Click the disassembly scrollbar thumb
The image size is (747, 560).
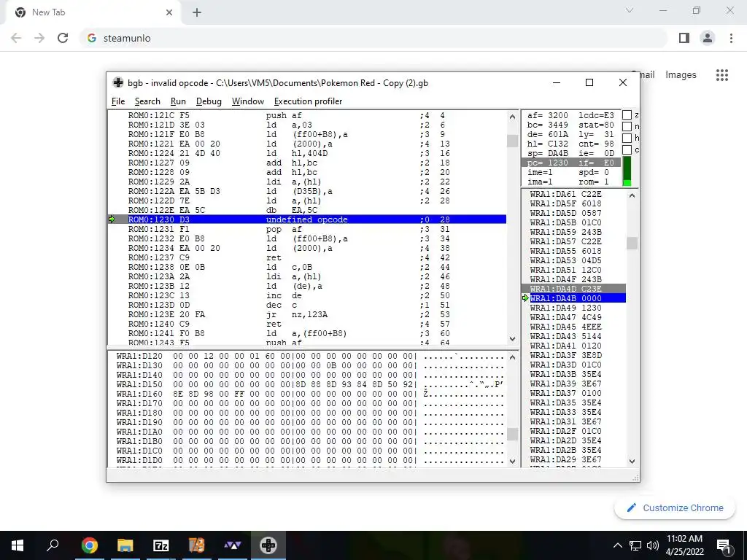[x=513, y=141]
